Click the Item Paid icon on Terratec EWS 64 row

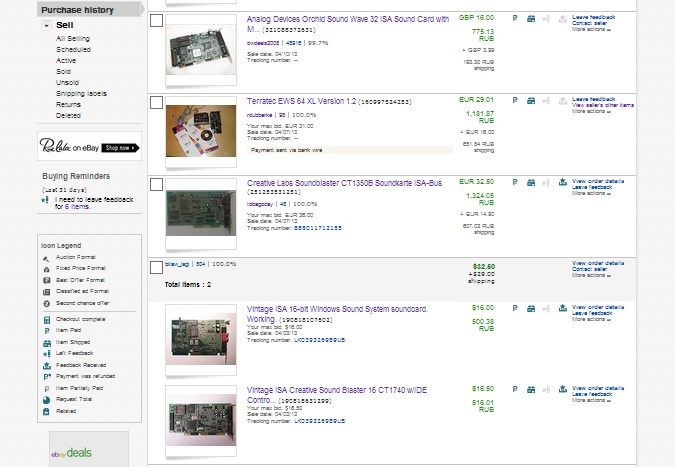[515, 100]
